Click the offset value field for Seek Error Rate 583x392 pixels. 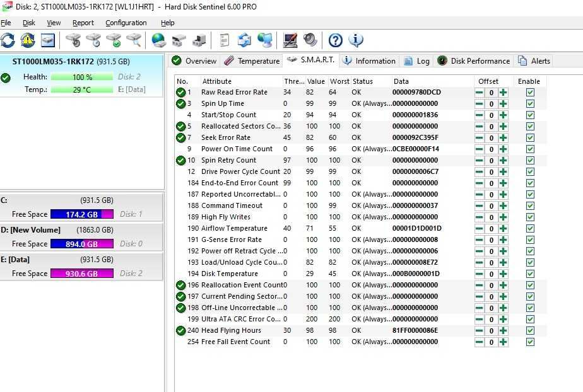click(x=491, y=138)
